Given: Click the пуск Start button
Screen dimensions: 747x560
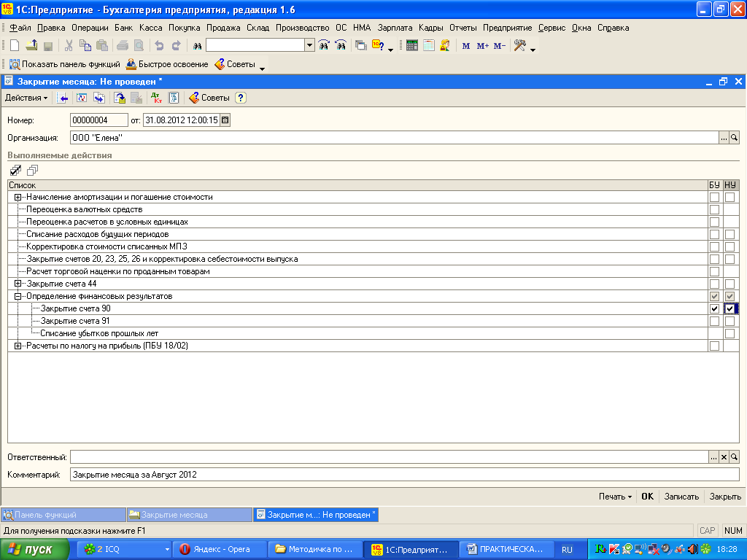Looking at the screenshot, I should pyautogui.click(x=34, y=549).
